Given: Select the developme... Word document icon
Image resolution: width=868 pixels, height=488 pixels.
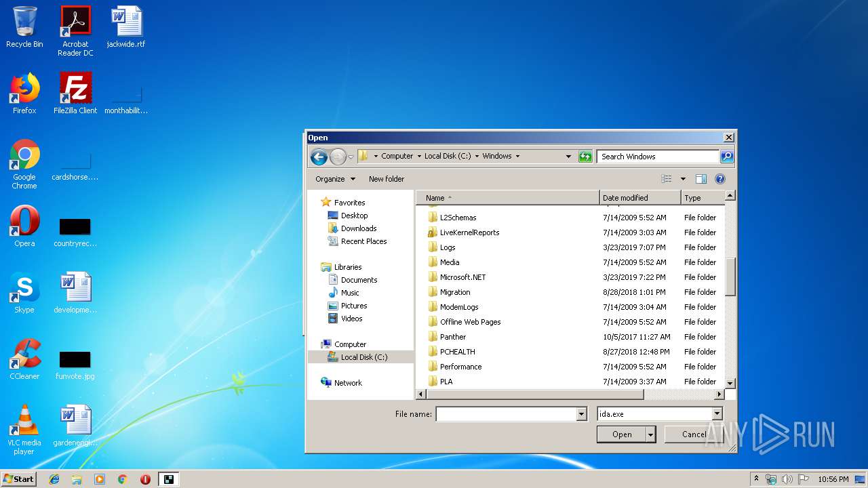Looking at the screenshot, I should point(75,293).
